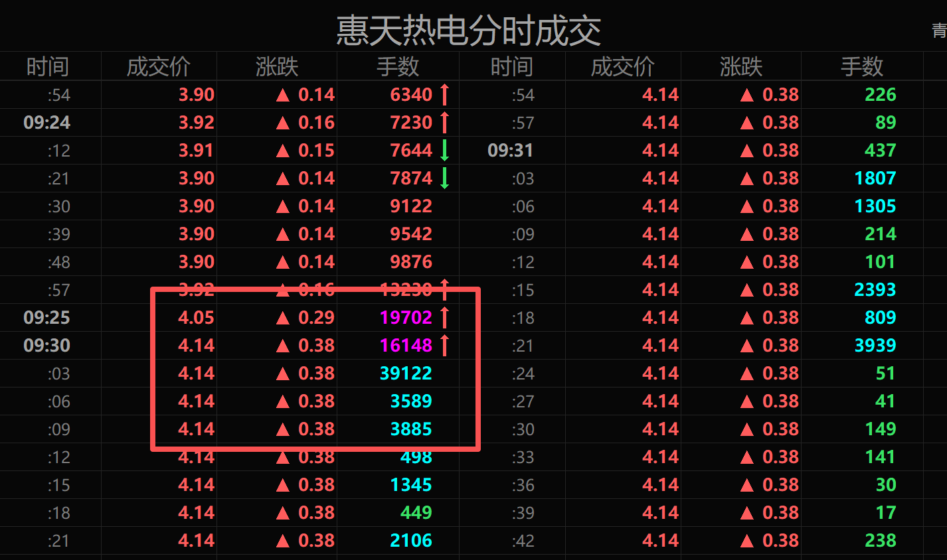This screenshot has width=947, height=560.
Task: Click the red up arrow beside 16148
Action: tap(445, 346)
